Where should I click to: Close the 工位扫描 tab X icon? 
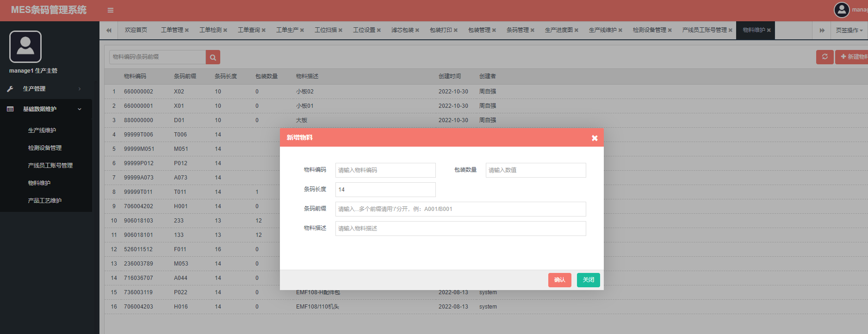point(341,31)
